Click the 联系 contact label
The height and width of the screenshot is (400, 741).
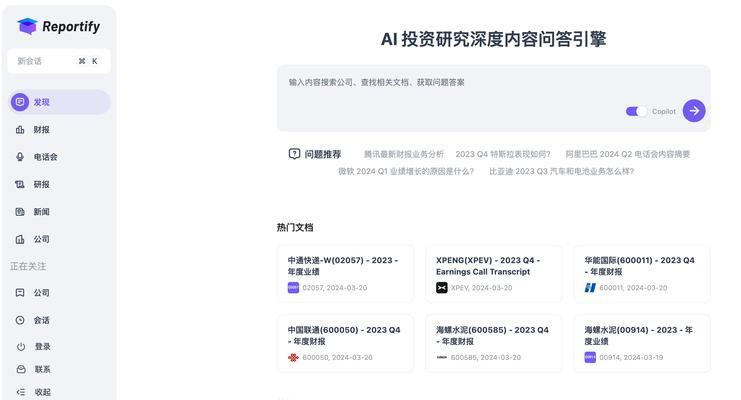click(x=43, y=369)
